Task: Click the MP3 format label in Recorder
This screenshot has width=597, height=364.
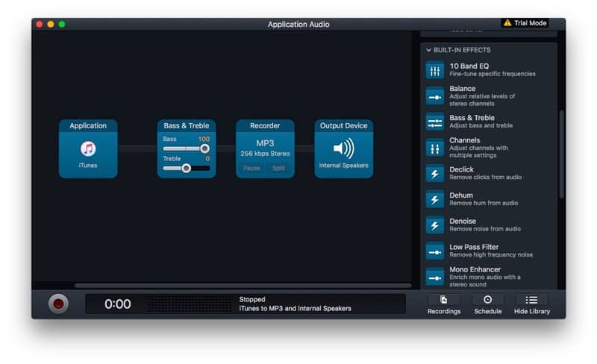Action: pos(265,143)
